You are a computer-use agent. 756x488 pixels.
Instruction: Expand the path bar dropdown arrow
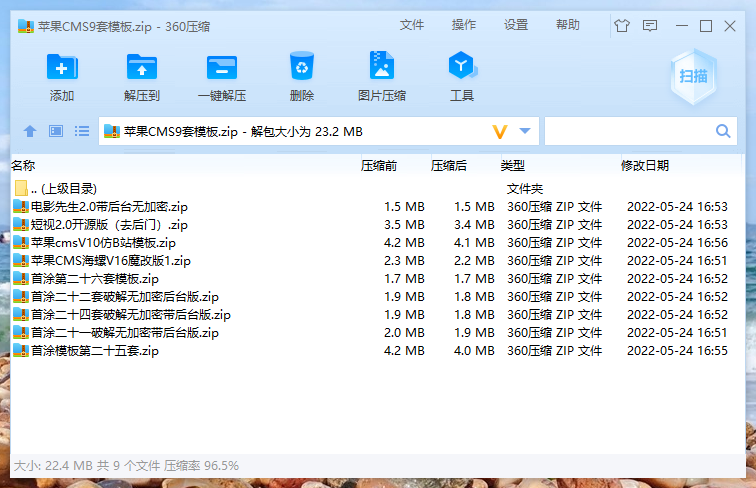coord(525,131)
